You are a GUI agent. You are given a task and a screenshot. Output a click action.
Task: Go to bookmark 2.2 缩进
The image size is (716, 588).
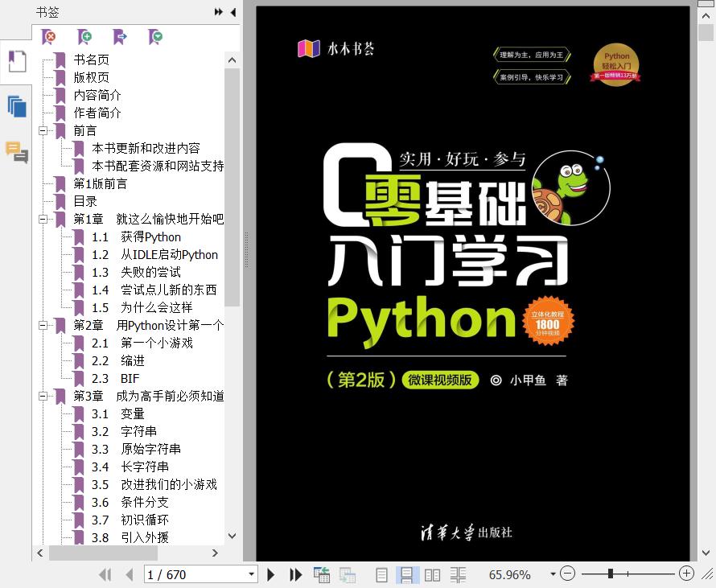coord(118,360)
